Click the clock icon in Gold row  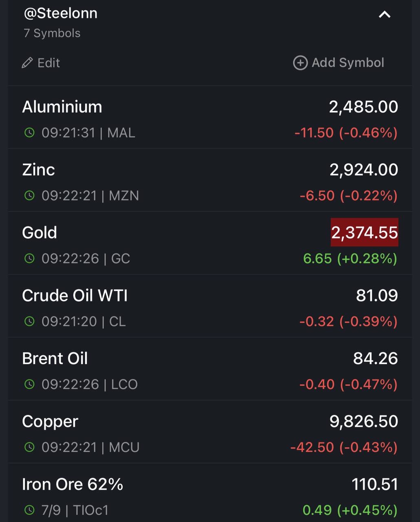pos(29,258)
